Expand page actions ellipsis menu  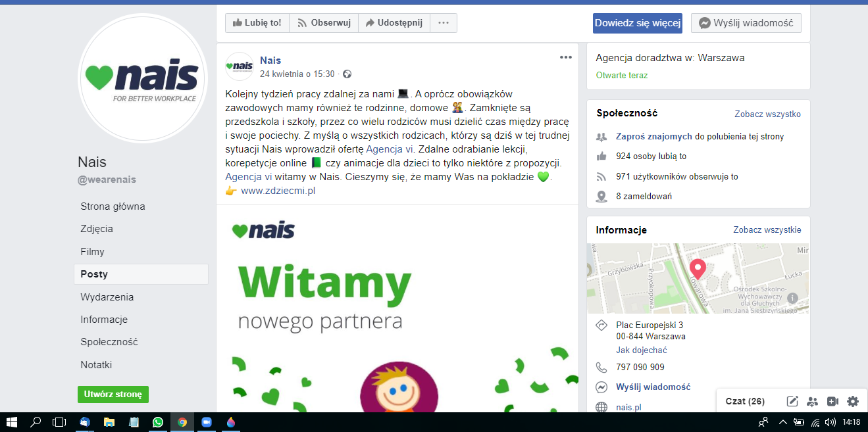click(444, 23)
